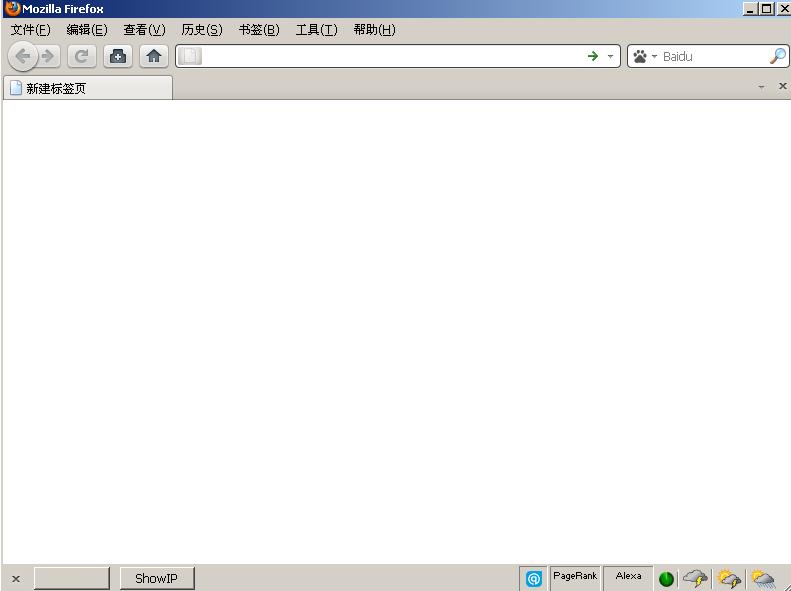Minimize the Firefox window
Image resolution: width=791 pixels, height=591 pixels.
[750, 9]
